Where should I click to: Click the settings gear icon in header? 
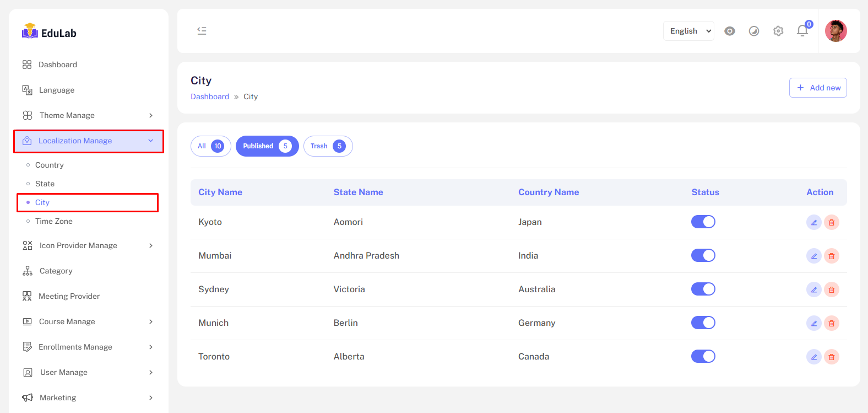(x=778, y=31)
